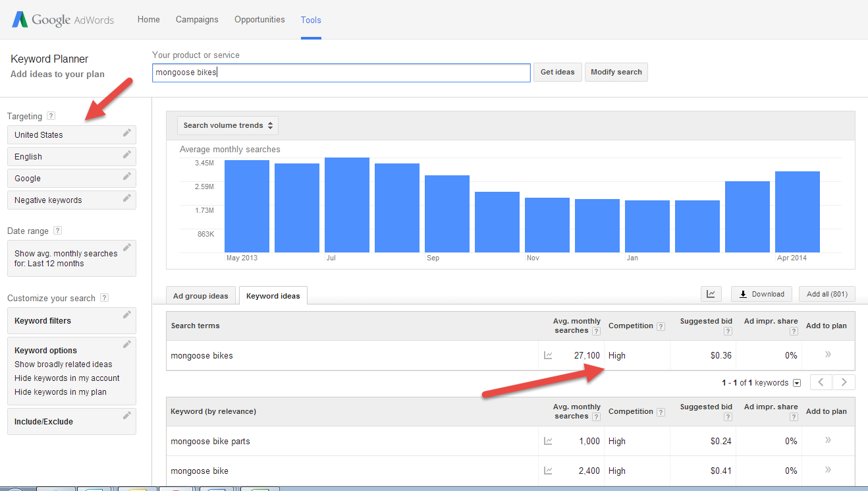The image size is (868, 491).
Task: Click the Add all (801) button
Action: pos(827,294)
